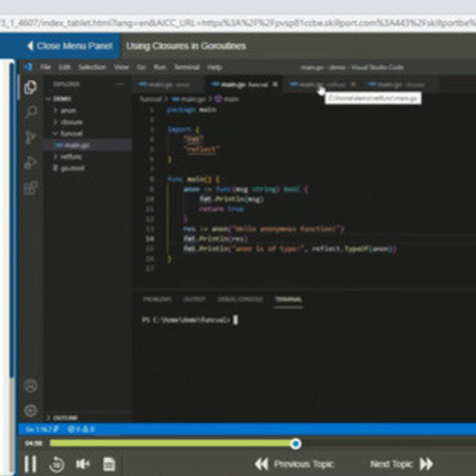Close the main.go funcval tab
Screen dimensions: 476x476
tap(275, 84)
